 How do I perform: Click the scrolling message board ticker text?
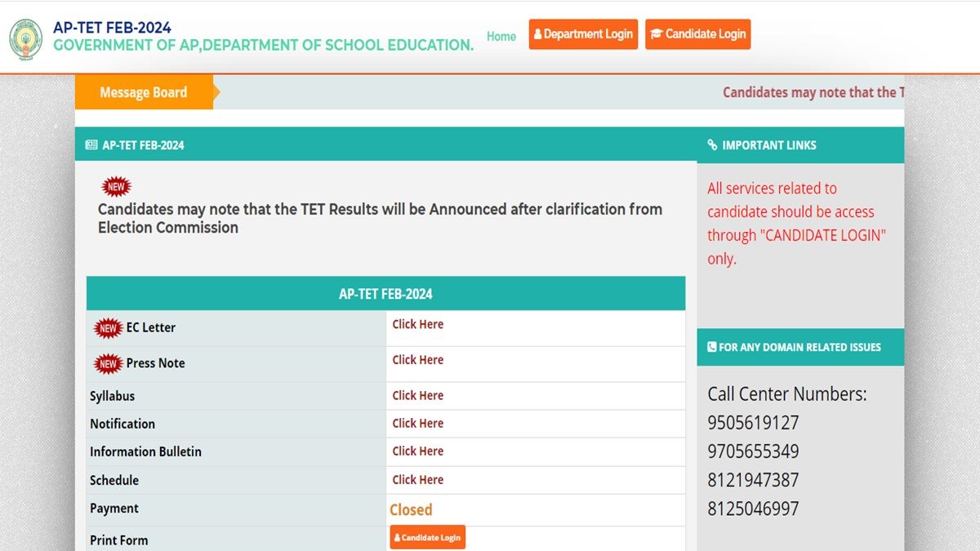point(813,92)
